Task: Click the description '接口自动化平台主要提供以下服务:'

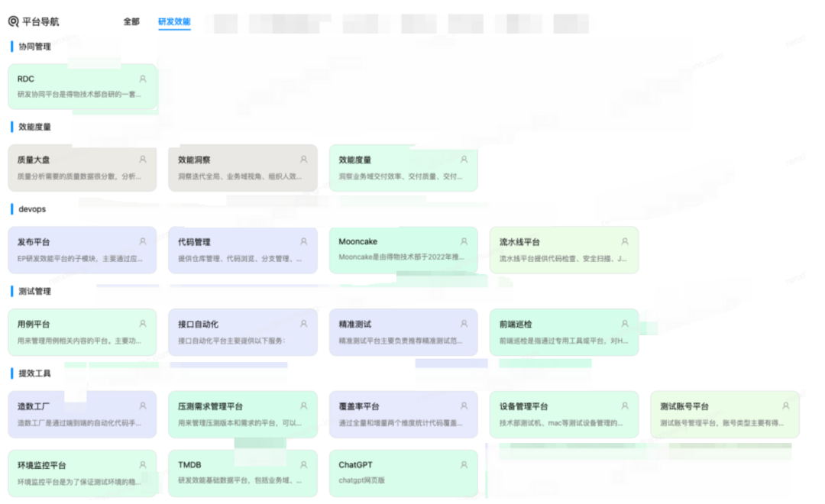Action: point(231,341)
